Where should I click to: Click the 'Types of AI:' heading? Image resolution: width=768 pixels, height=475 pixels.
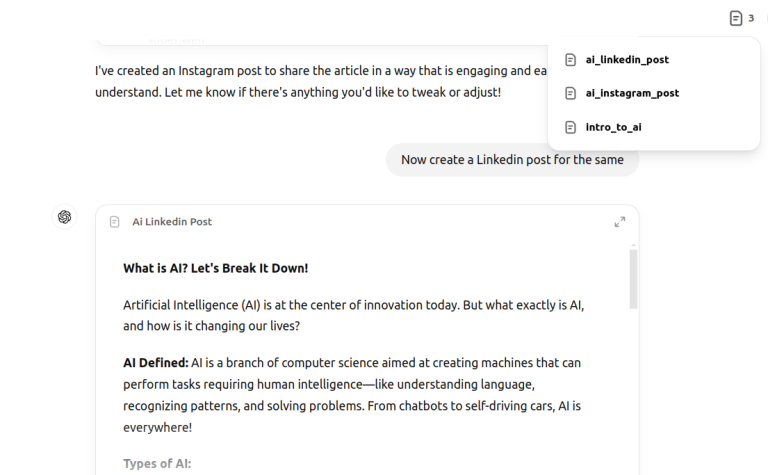pyautogui.click(x=157, y=463)
